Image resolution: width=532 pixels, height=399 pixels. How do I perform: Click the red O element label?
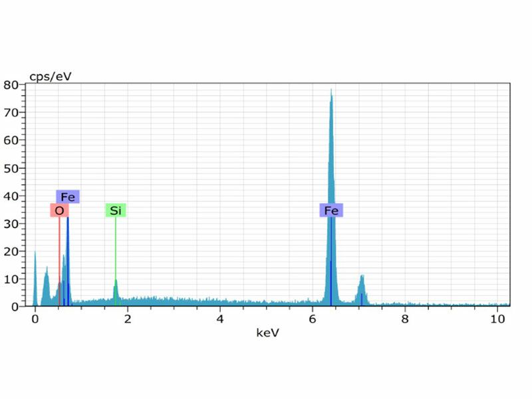59,211
